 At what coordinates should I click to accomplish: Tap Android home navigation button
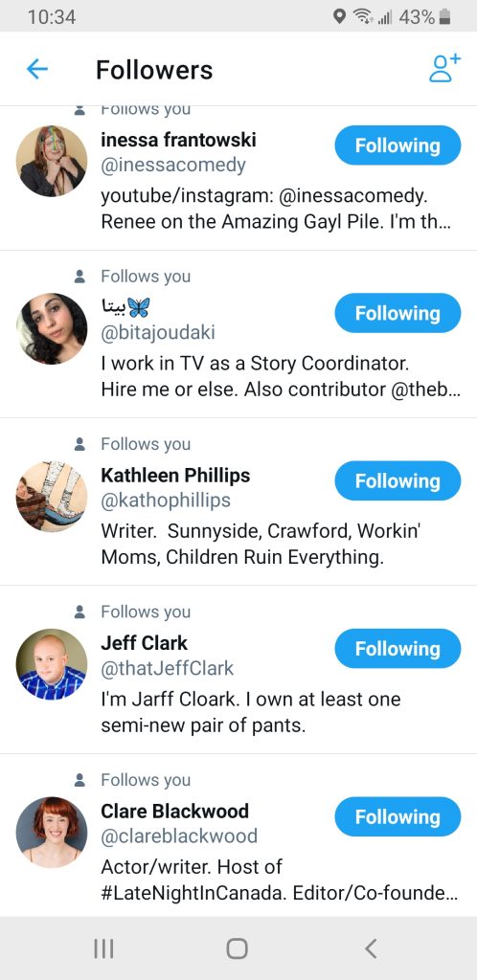(237, 948)
